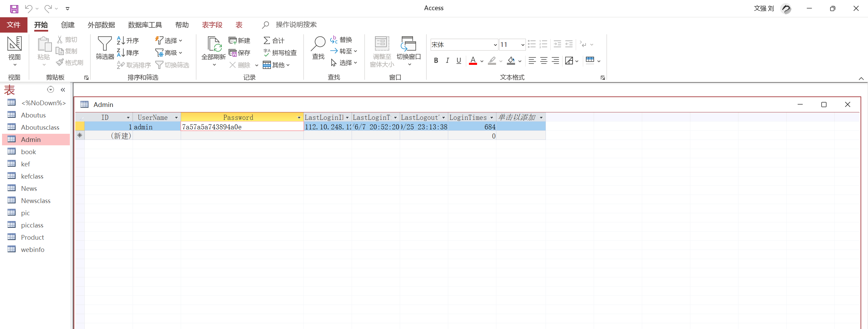The image size is (868, 329).
Task: Open the kefclass table
Action: pos(32,176)
